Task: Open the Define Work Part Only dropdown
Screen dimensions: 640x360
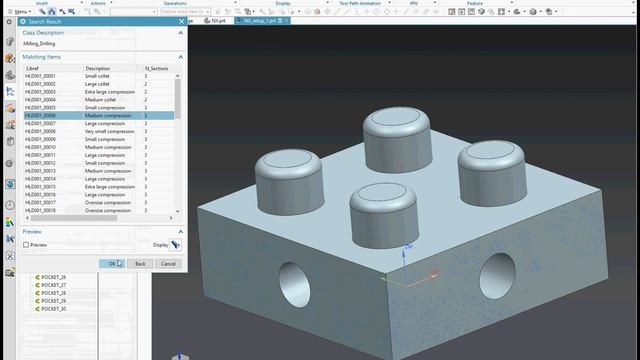Action: [185, 12]
